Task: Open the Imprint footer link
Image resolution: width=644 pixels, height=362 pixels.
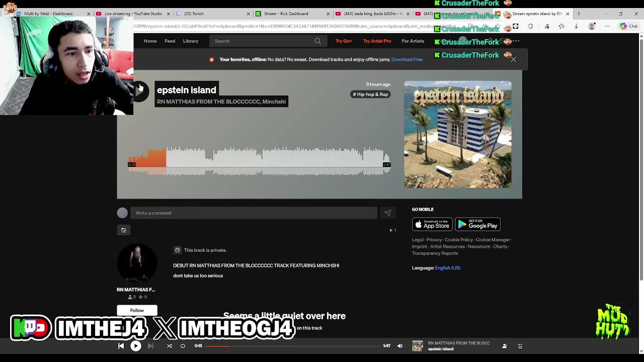Action: pos(420,247)
